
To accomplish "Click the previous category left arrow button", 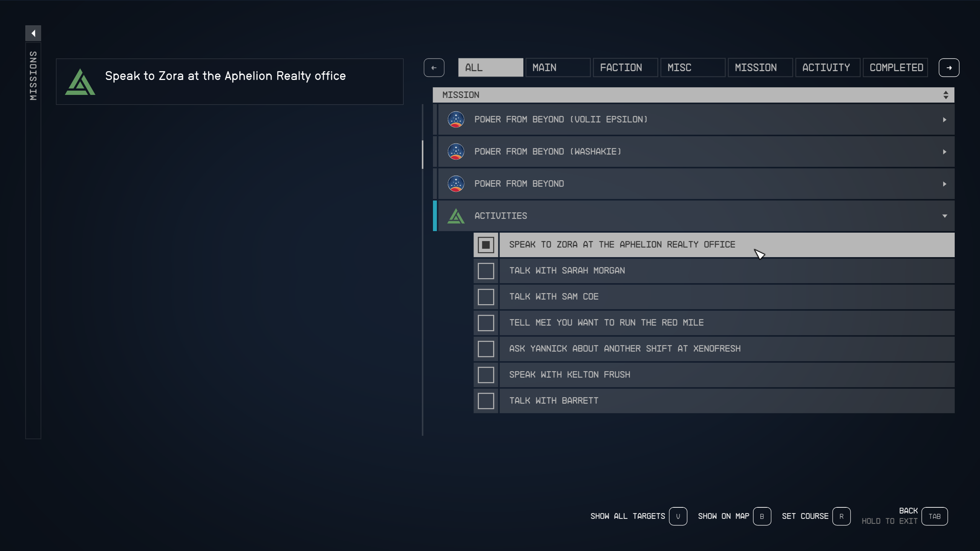I will (434, 68).
